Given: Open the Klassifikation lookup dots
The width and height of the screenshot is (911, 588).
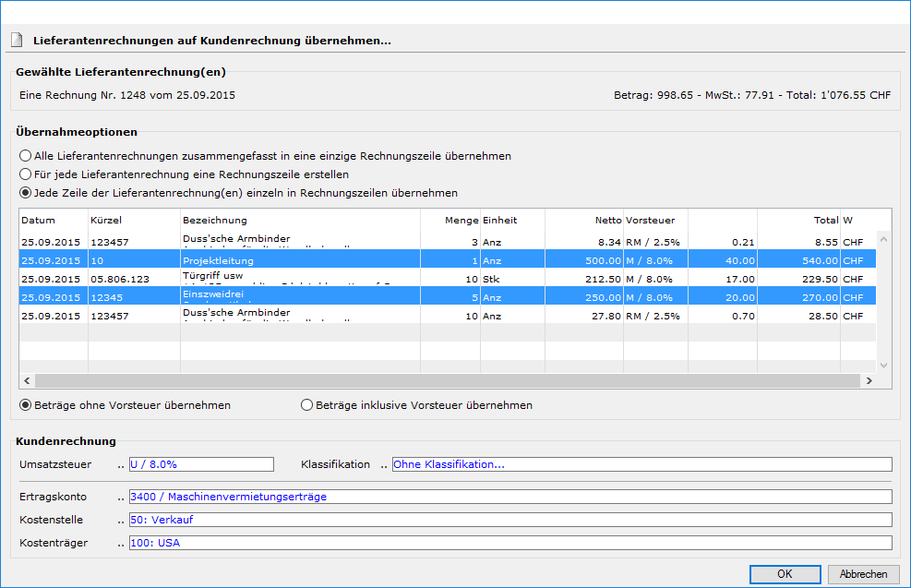Looking at the screenshot, I should pos(384,465).
